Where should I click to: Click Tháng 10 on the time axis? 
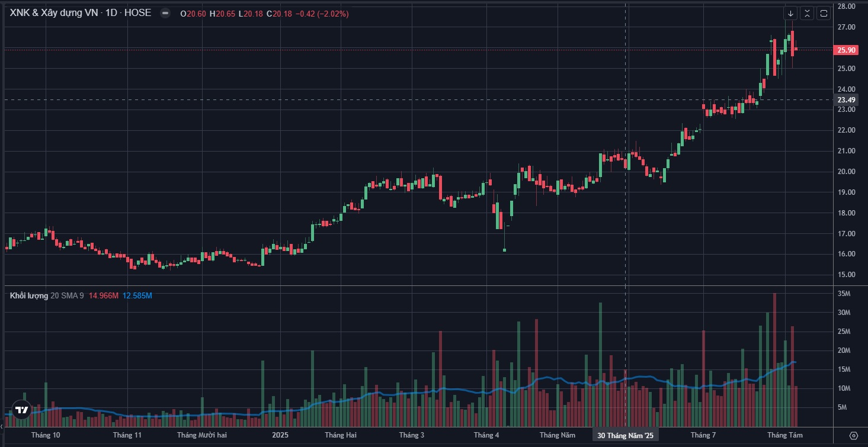[x=46, y=435]
